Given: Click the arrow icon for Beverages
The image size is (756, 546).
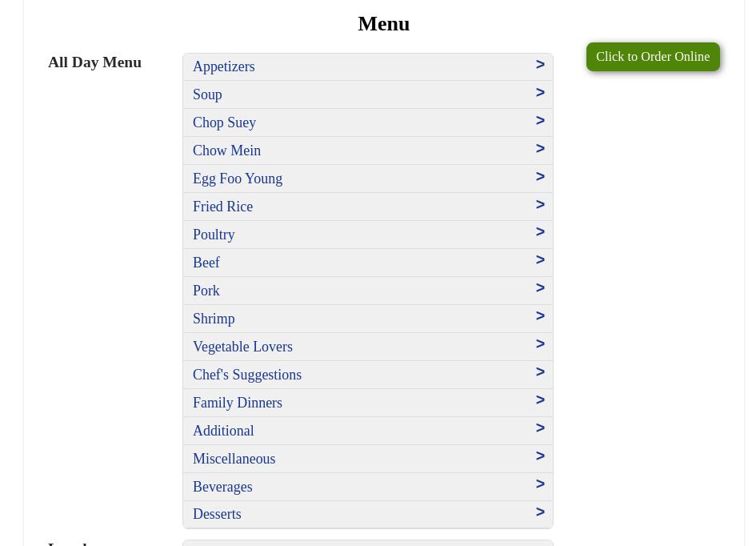Looking at the screenshot, I should (540, 484).
